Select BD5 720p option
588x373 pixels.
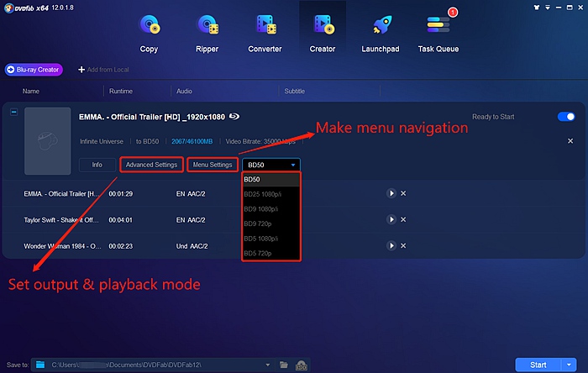[x=271, y=254]
